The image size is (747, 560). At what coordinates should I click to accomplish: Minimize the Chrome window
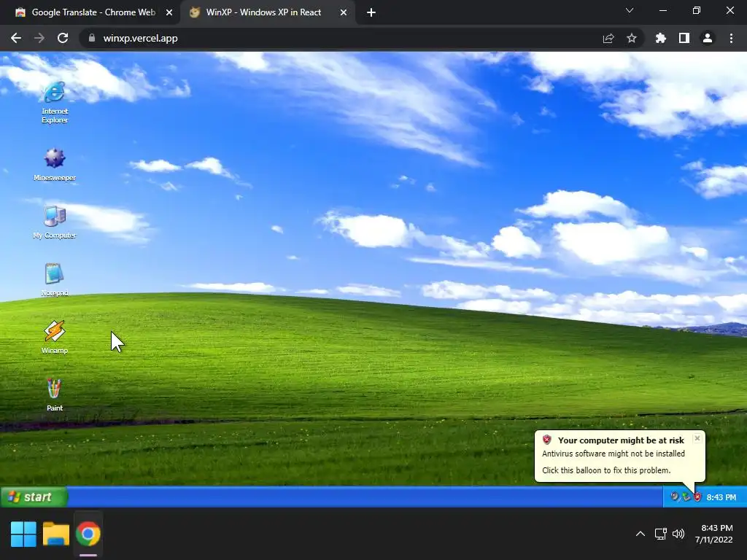(x=662, y=10)
